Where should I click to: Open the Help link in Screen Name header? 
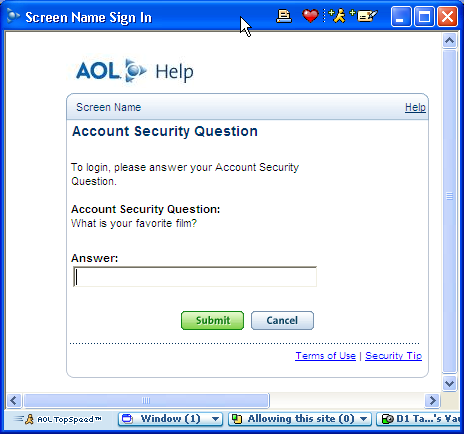click(x=415, y=107)
